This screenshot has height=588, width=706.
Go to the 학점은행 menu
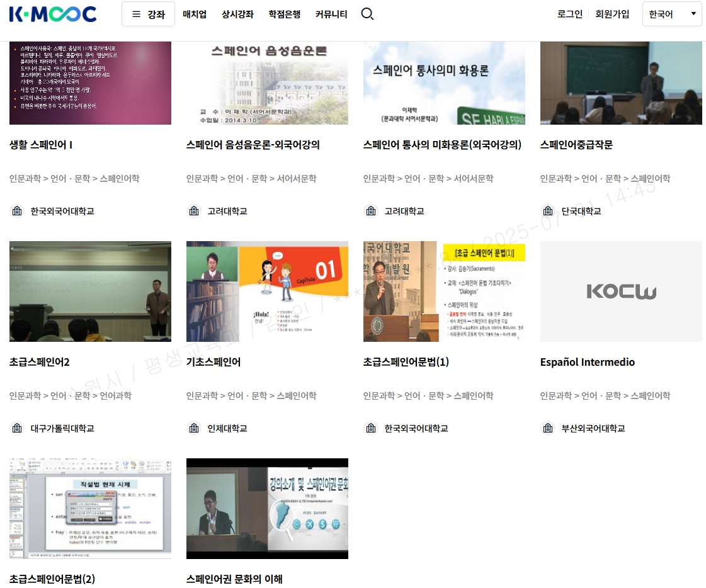click(284, 14)
